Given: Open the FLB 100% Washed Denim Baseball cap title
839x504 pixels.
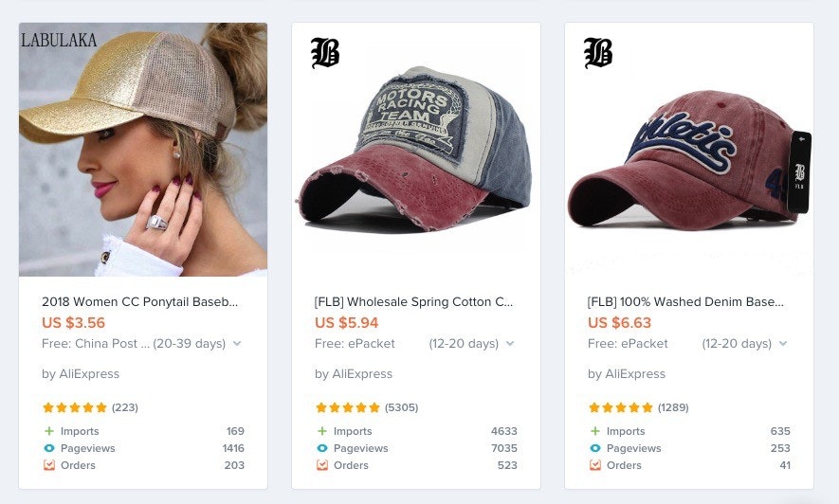Looking at the screenshot, I should tap(686, 302).
